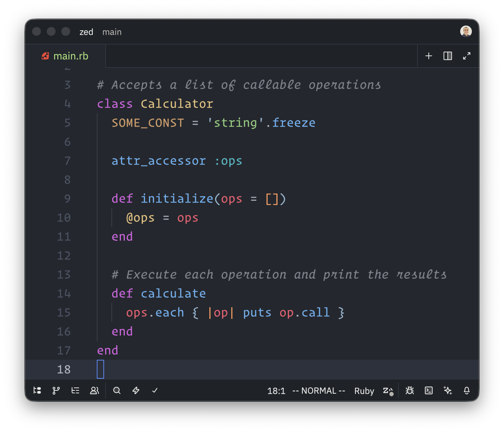The image size is (504, 432).
Task: Click the initialize method name
Action: tap(177, 198)
